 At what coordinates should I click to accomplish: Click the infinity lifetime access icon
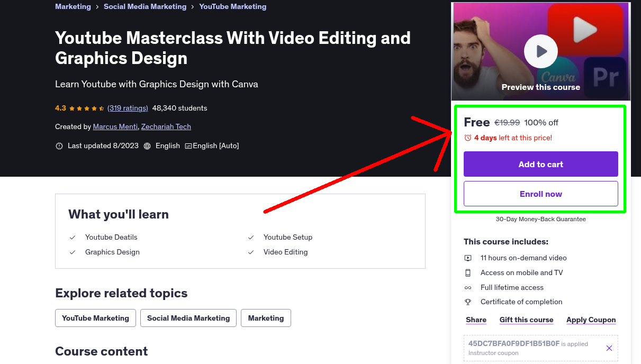[468, 288]
